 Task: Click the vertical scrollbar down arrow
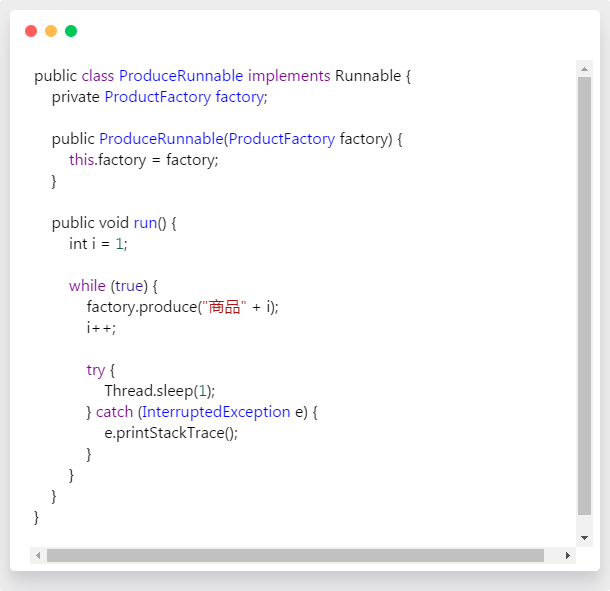pyautogui.click(x=584, y=538)
